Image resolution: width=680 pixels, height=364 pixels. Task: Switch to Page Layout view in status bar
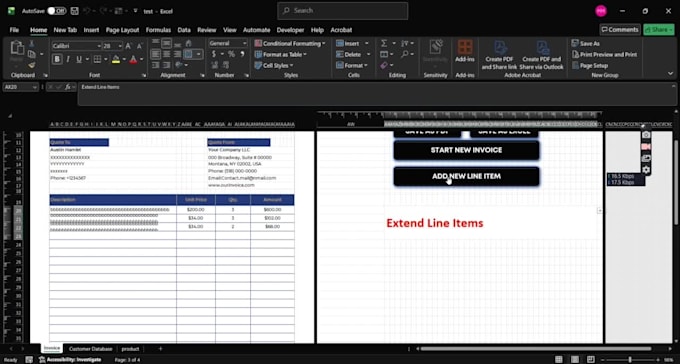[x=575, y=360]
